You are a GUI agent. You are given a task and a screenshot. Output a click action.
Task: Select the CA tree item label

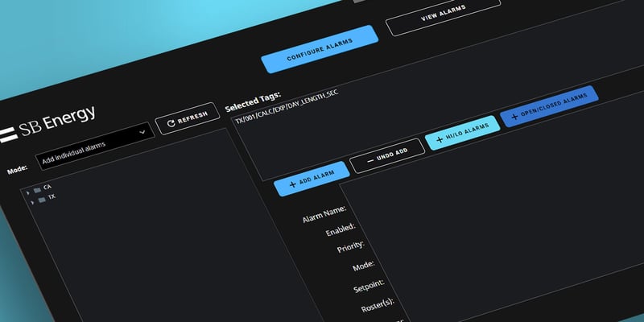pos(47,188)
